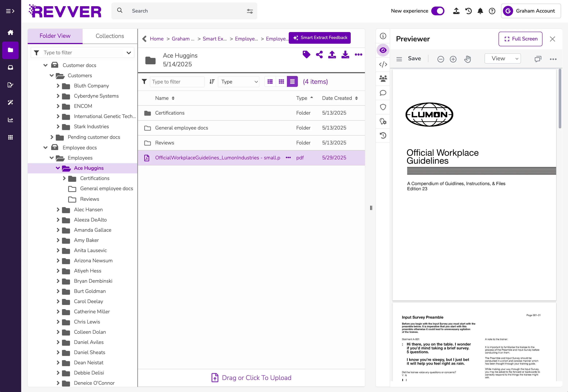Click the Smart Extract Feedback button

[320, 38]
